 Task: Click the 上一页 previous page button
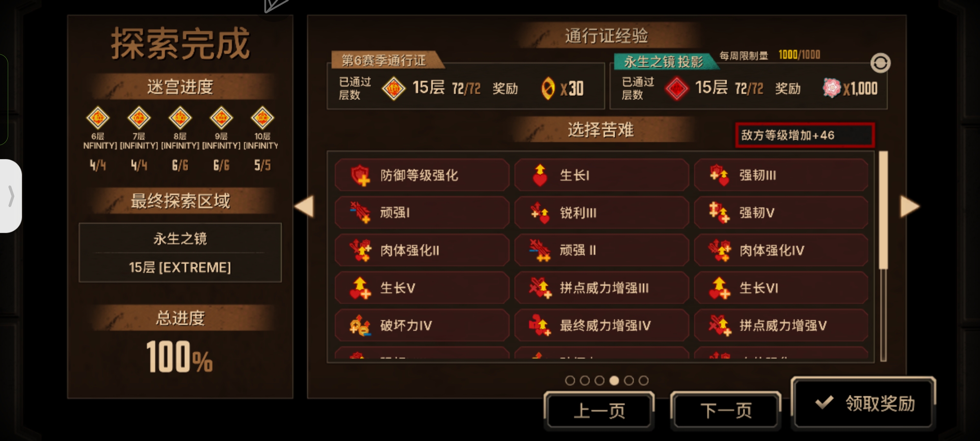tap(599, 411)
